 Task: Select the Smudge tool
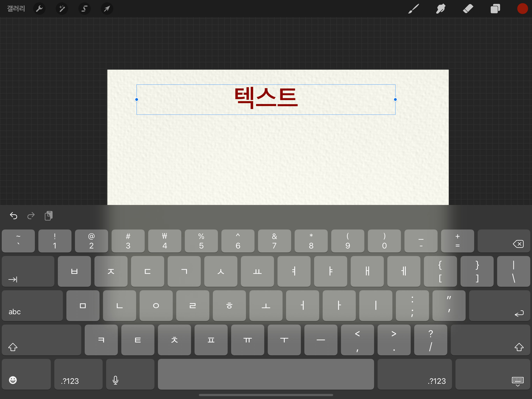(x=441, y=9)
